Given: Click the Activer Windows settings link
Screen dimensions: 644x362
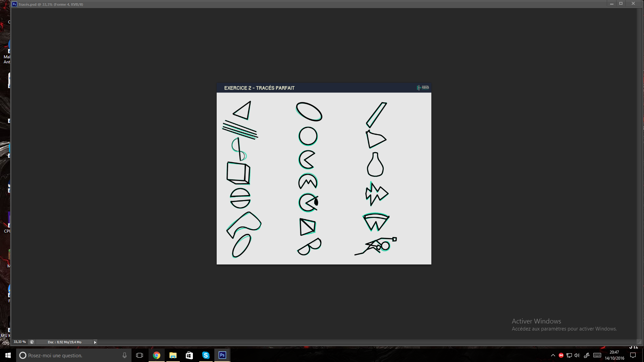Looking at the screenshot, I should 565,329.
